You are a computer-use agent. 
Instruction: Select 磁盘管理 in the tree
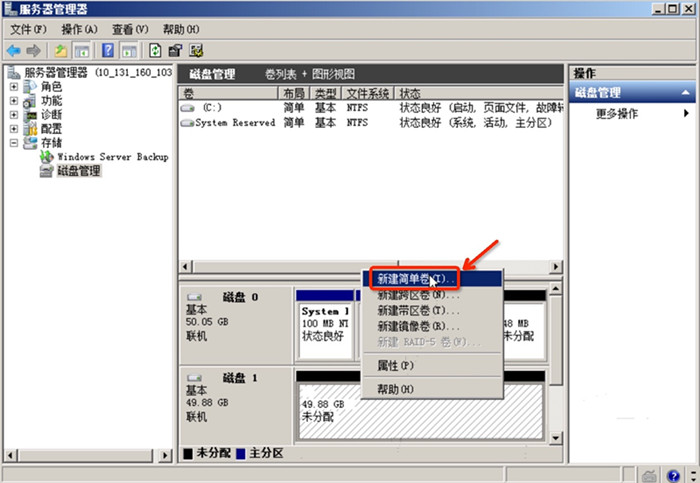[x=79, y=171]
